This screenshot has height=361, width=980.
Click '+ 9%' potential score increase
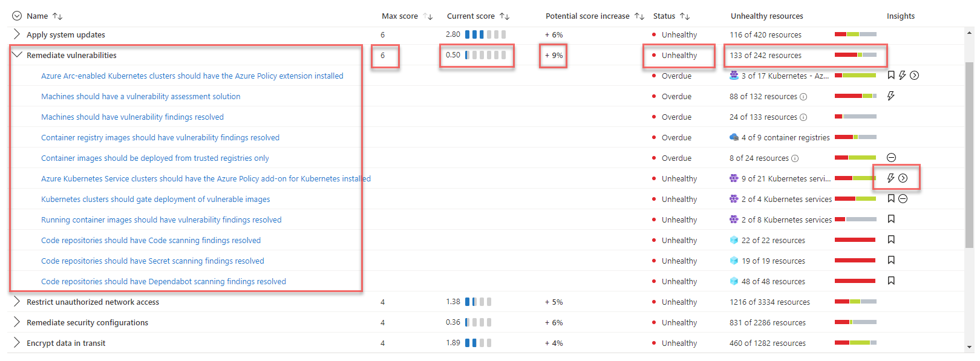pyautogui.click(x=554, y=55)
